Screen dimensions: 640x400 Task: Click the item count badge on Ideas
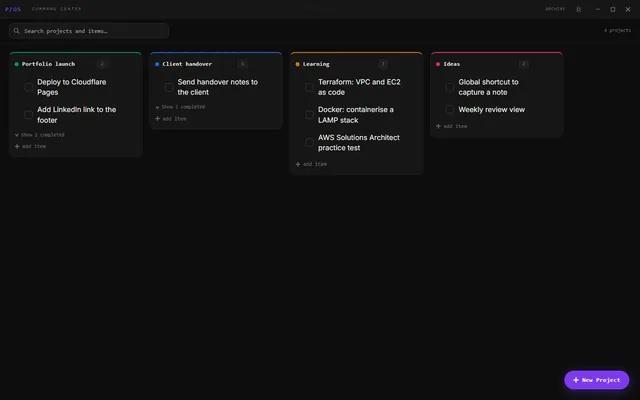click(x=523, y=64)
